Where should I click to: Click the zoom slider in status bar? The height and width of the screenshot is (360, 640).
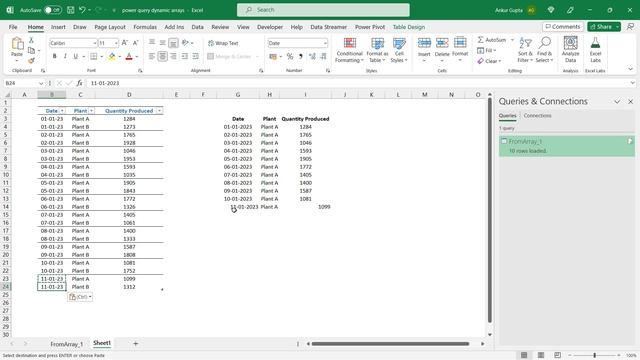(x=594, y=356)
